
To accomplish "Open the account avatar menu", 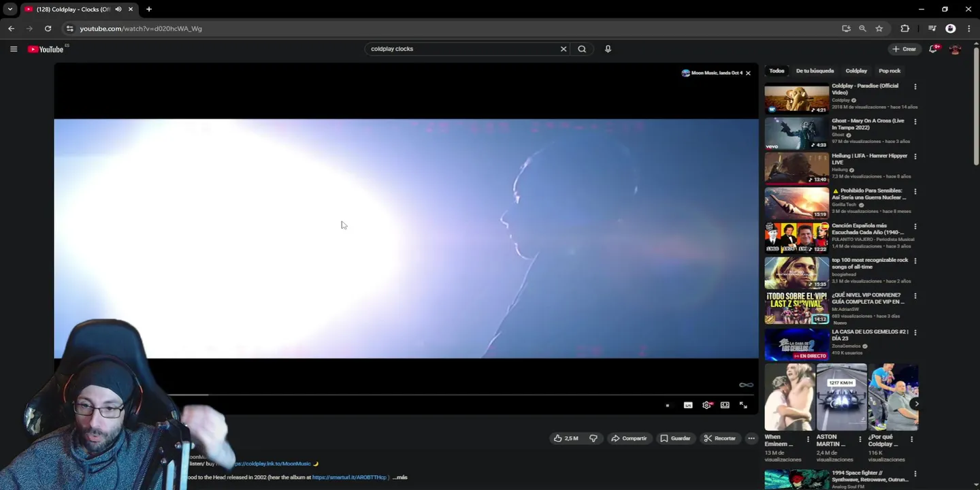I will 955,49.
